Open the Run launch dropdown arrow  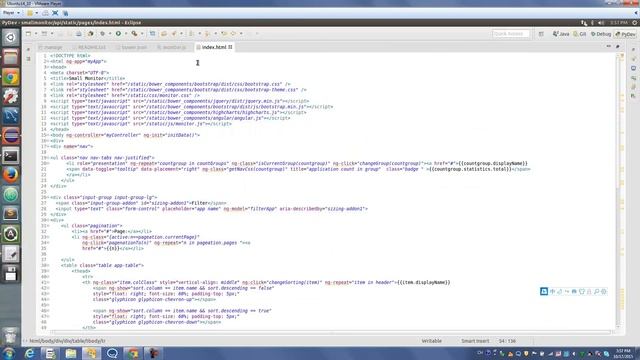point(126,33)
